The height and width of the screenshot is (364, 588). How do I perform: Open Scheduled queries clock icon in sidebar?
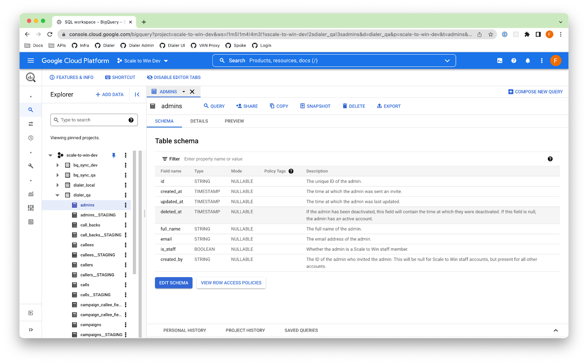[31, 138]
